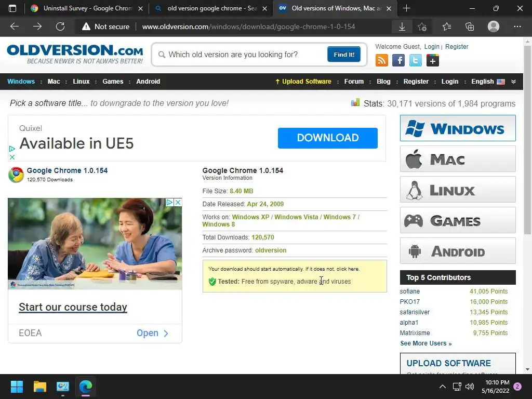Image resolution: width=532 pixels, height=399 pixels.
Task: Switch to old version google chrome search tab
Action: (x=212, y=8)
